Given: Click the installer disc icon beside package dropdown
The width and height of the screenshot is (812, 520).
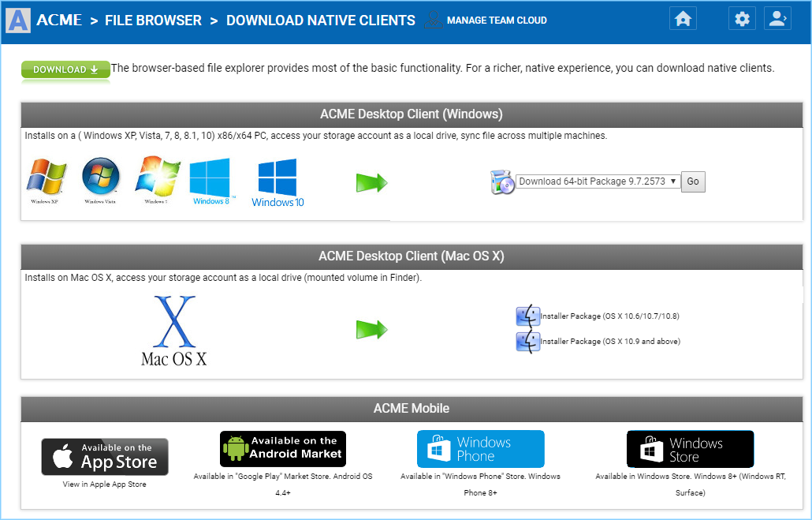Looking at the screenshot, I should [502, 181].
